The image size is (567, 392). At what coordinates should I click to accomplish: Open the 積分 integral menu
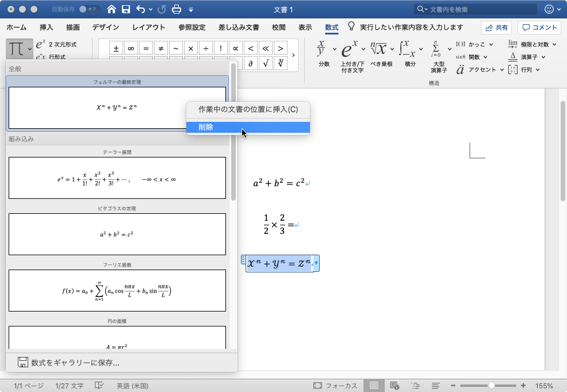tap(411, 53)
